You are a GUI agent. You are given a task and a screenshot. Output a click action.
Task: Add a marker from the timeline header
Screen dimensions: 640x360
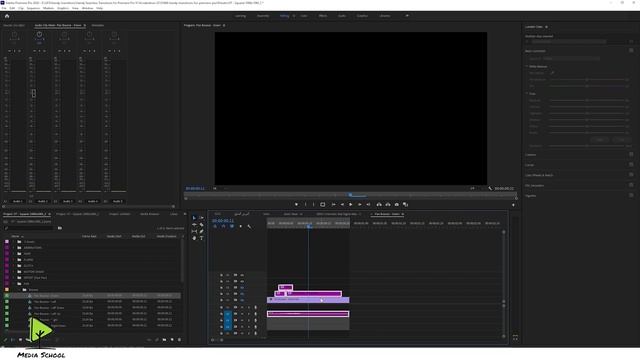tap(240, 226)
